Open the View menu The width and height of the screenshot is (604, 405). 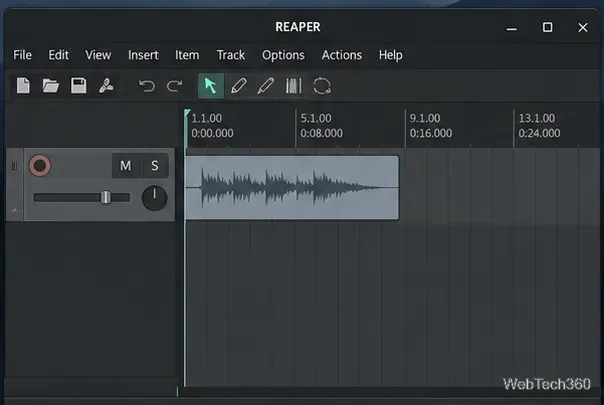98,55
